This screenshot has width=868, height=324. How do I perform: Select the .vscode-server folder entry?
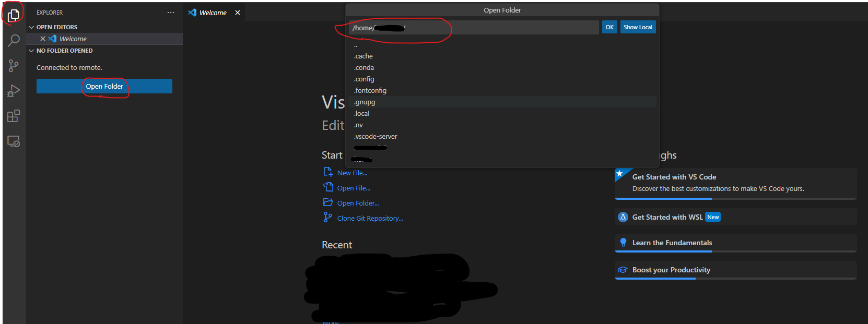pyautogui.click(x=502, y=136)
